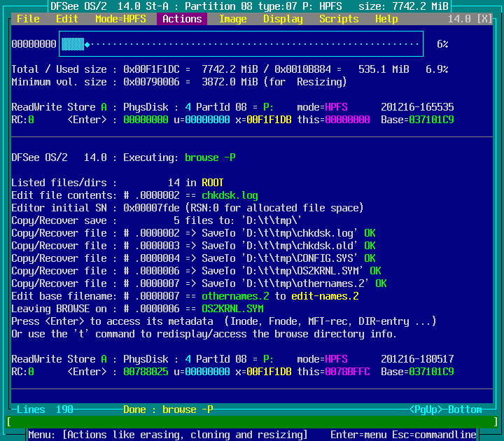Click the filled block of the usage bar
This screenshot has width=504, height=441.
(x=72, y=44)
